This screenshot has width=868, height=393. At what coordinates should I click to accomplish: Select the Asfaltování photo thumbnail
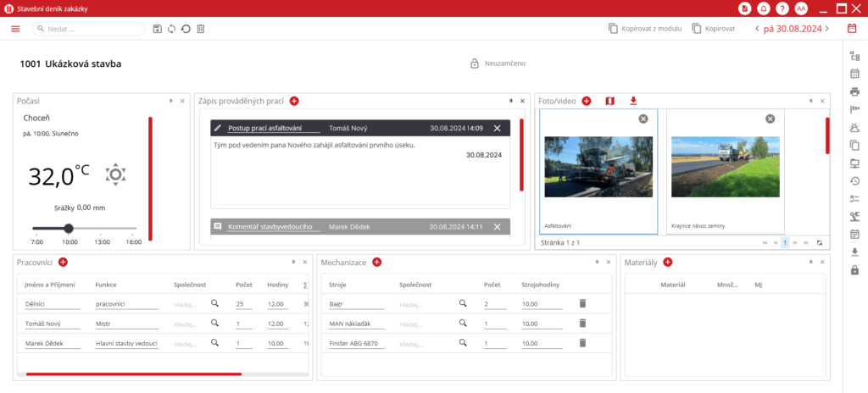[598, 174]
